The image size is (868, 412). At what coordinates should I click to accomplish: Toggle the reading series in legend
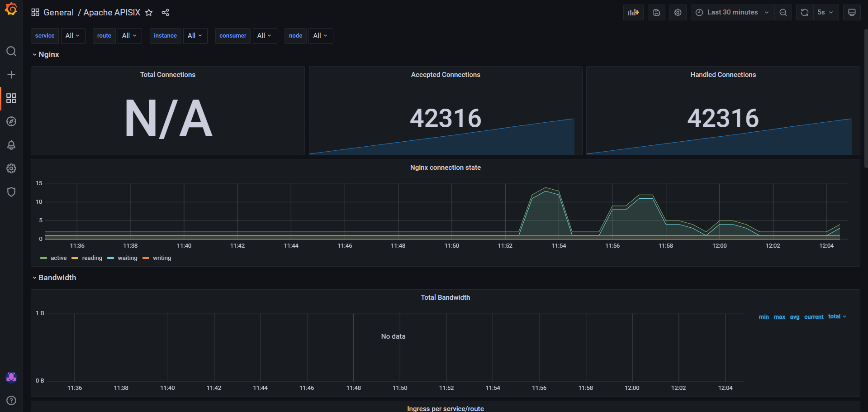pyautogui.click(x=92, y=258)
